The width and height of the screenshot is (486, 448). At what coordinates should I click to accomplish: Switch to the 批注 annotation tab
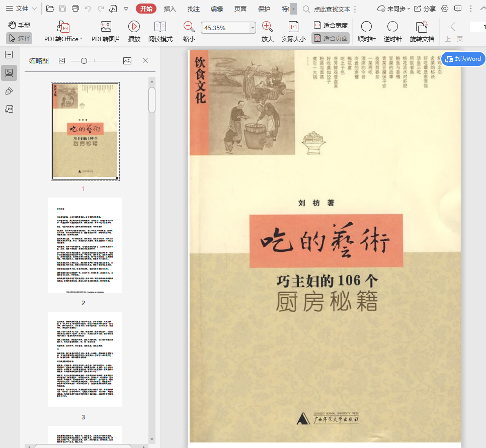(x=193, y=9)
